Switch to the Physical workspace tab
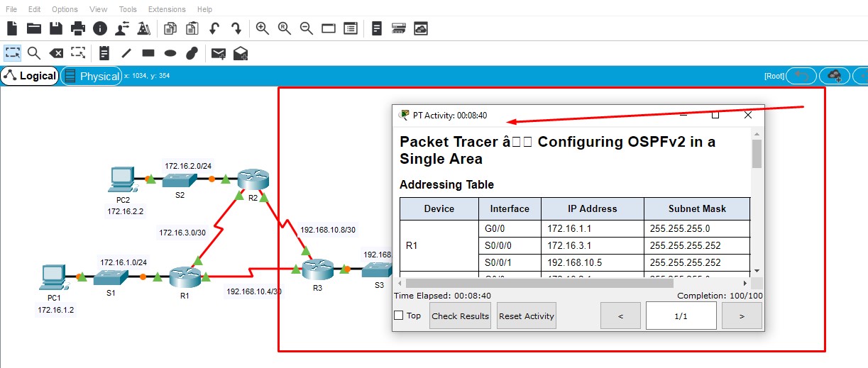Screen dimensions: 868x368 click(92, 76)
